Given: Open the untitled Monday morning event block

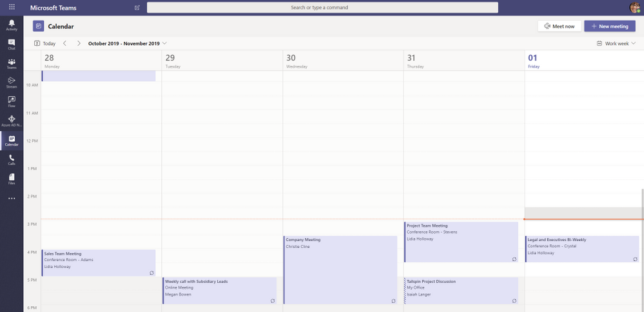Looking at the screenshot, I should click(99, 76).
